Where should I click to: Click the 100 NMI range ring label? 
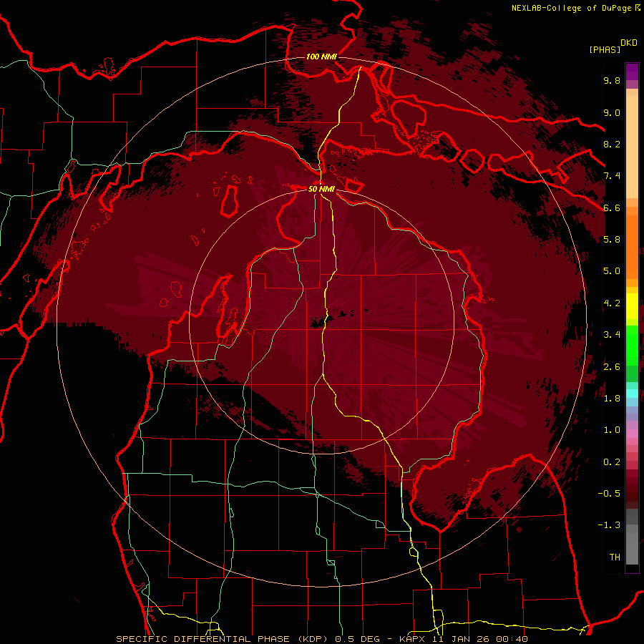coord(321,57)
